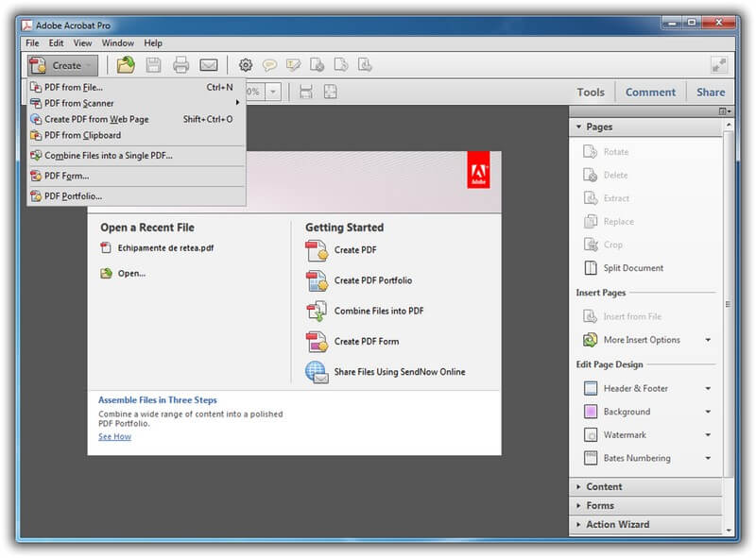Image resolution: width=756 pixels, height=558 pixels.
Task: Click the Extract Pages toolbar icon
Action: coord(365,65)
